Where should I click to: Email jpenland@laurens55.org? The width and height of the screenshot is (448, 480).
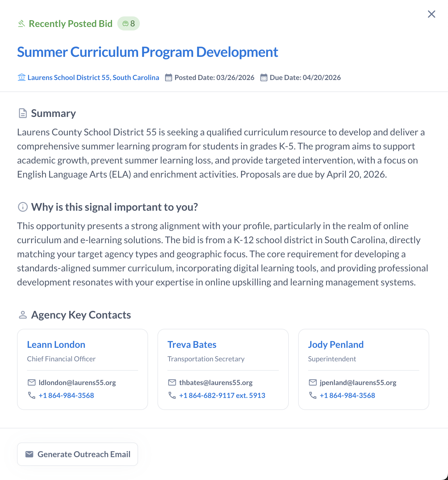pos(358,383)
